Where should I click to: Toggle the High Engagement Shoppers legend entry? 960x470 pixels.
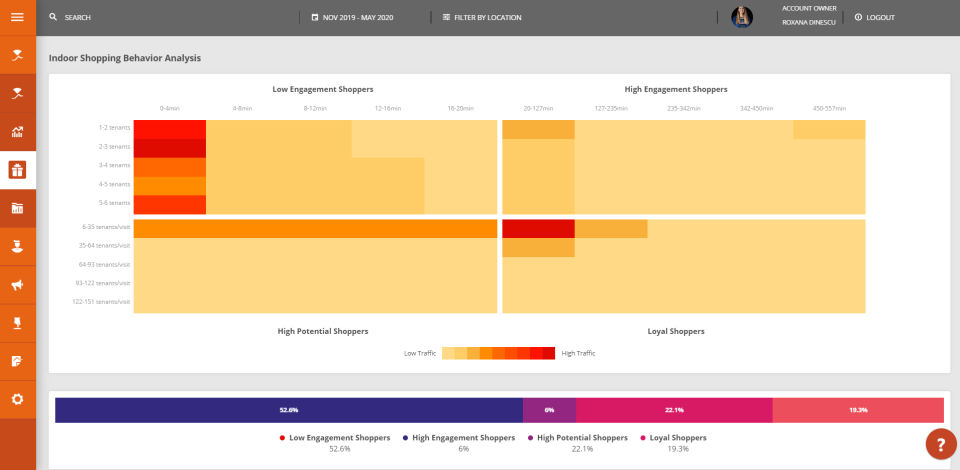tap(459, 438)
